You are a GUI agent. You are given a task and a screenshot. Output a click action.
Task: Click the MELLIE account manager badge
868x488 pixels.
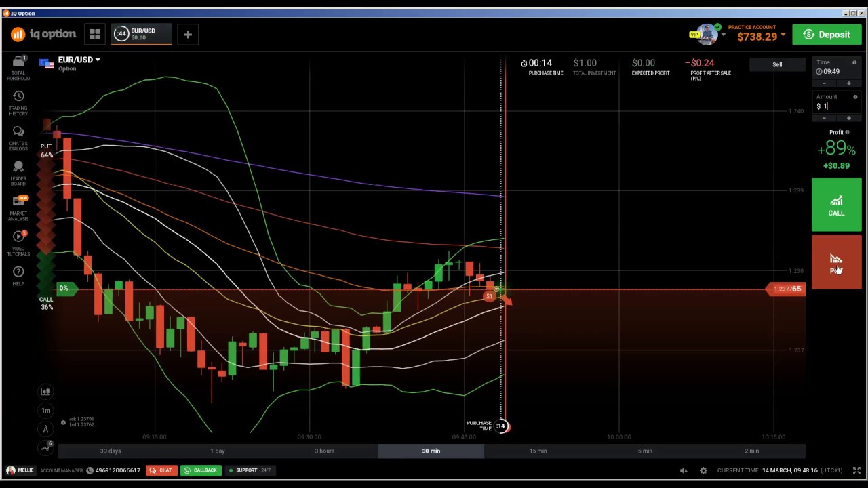[20, 470]
